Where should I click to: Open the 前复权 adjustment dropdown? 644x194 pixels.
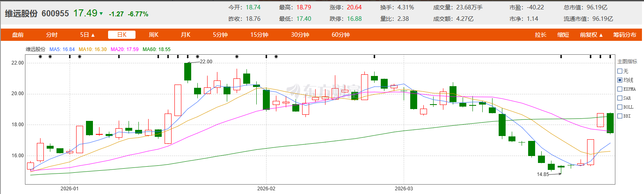tap(591, 35)
